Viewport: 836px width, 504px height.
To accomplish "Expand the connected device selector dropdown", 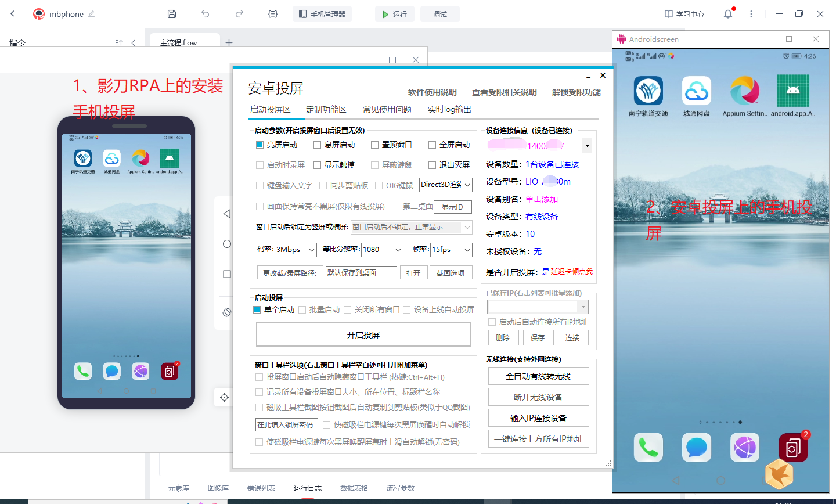I will pos(587,146).
